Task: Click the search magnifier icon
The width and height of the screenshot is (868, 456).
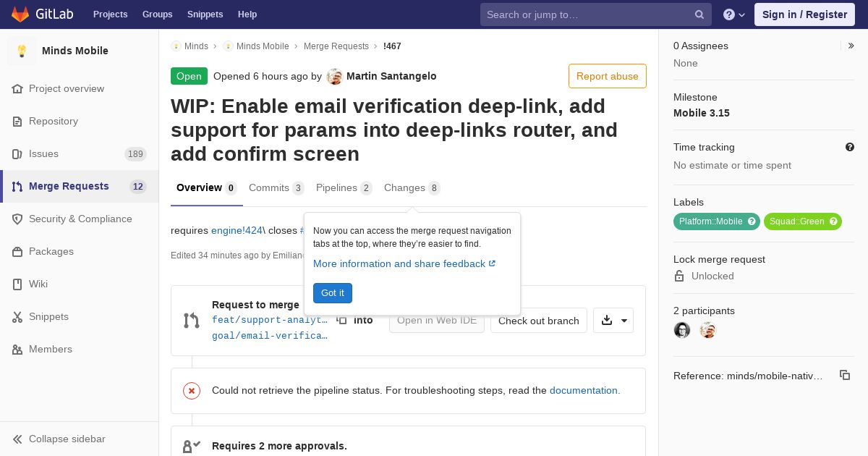Action: click(x=699, y=14)
